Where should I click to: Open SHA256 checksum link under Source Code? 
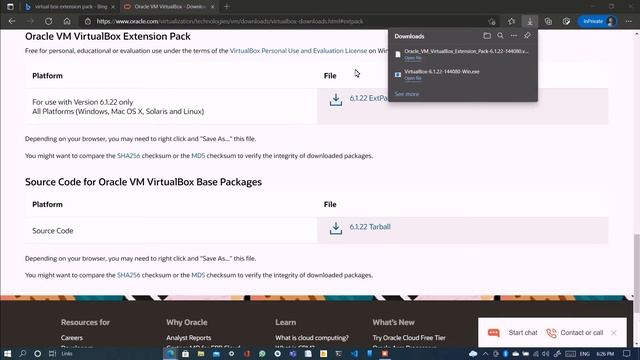click(x=129, y=275)
